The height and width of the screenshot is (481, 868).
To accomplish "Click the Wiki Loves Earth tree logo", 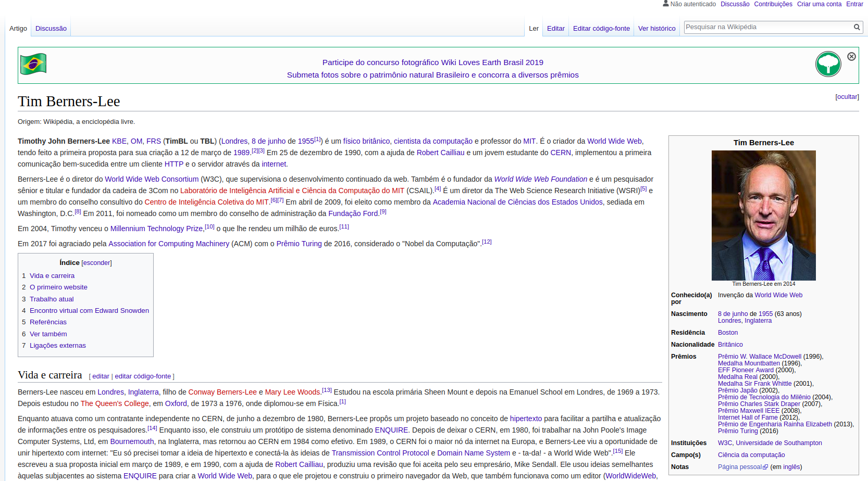I will tap(828, 64).
